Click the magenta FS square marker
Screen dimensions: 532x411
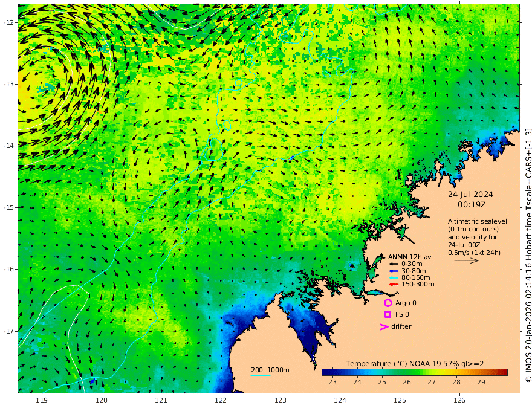tap(388, 315)
